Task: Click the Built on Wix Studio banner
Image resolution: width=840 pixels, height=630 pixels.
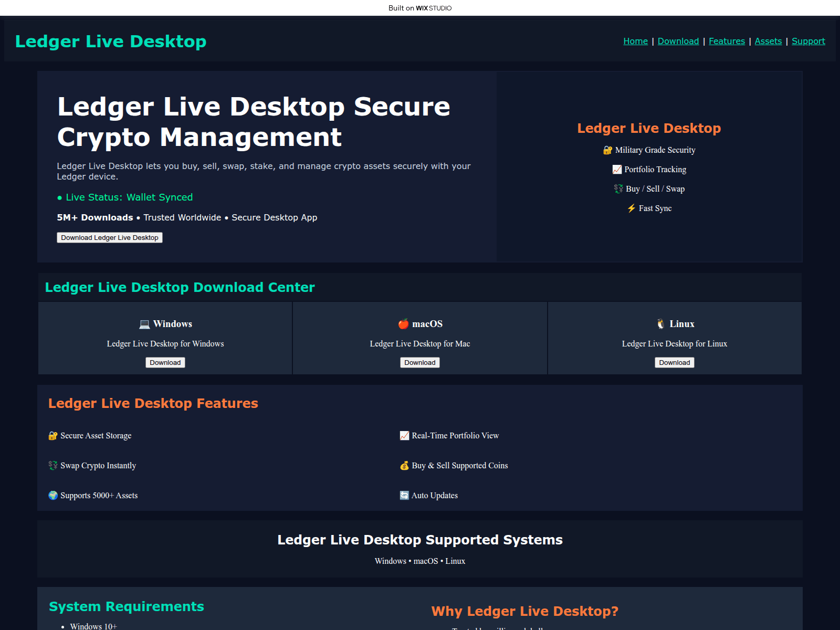Action: pyautogui.click(x=420, y=8)
